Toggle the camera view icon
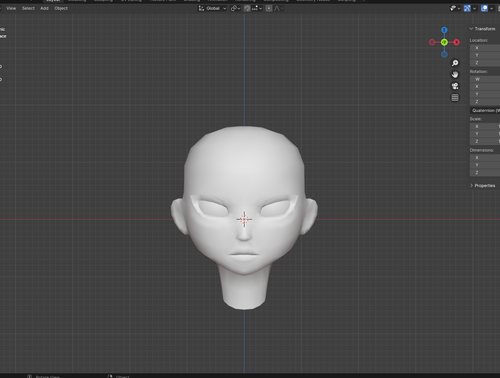This screenshot has height=378, width=500. tap(455, 86)
